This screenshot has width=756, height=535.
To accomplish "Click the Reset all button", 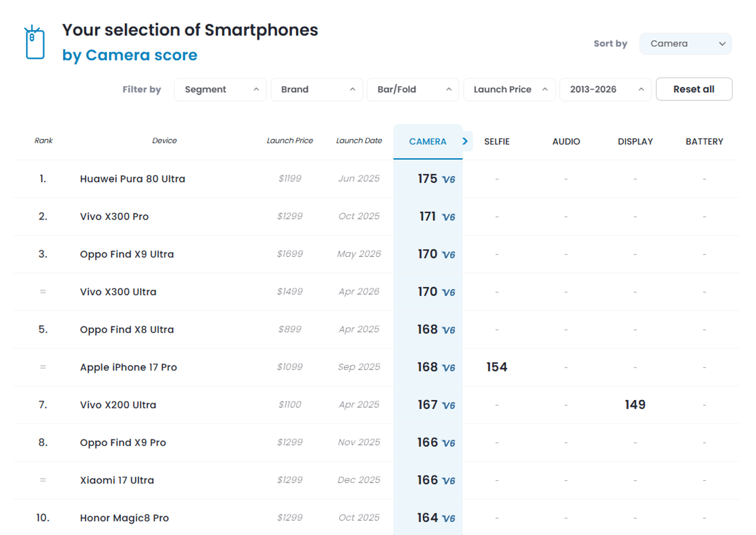I will click(x=694, y=89).
